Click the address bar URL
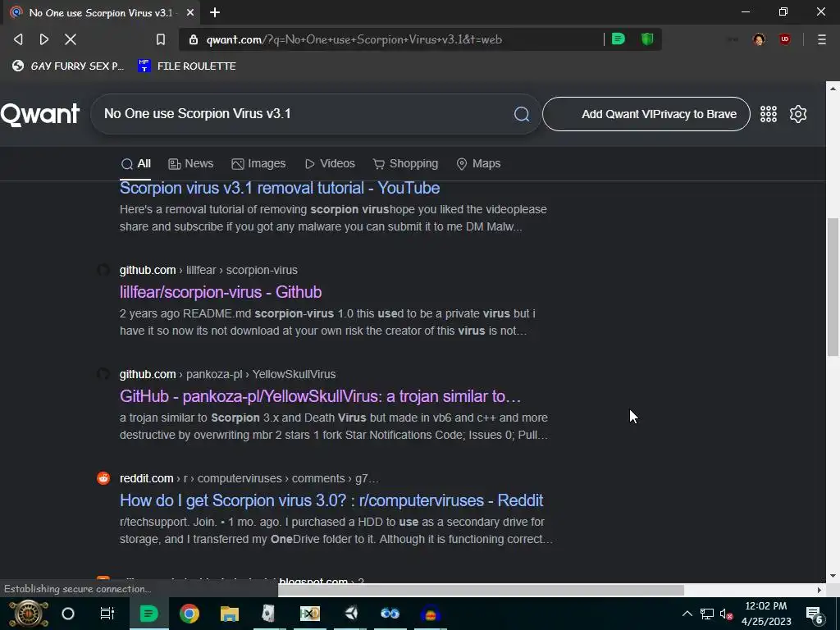Image resolution: width=840 pixels, height=630 pixels. 354,39
